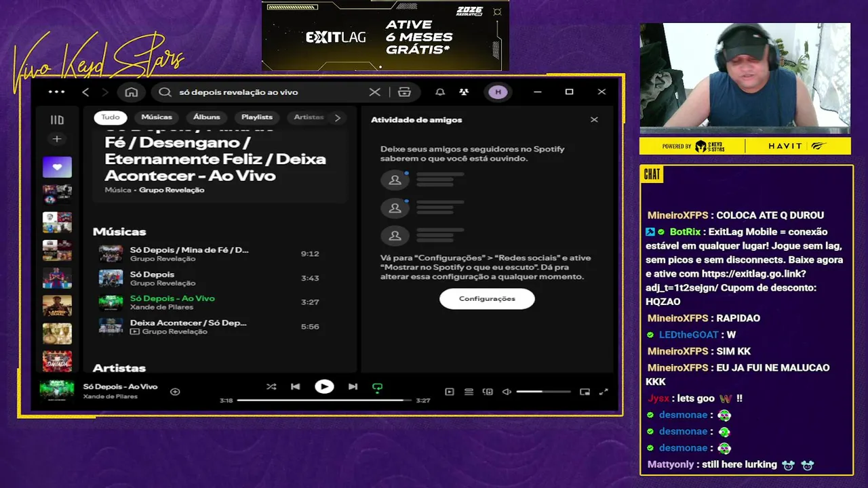
Task: Seek in the song progress bar
Action: (x=324, y=401)
